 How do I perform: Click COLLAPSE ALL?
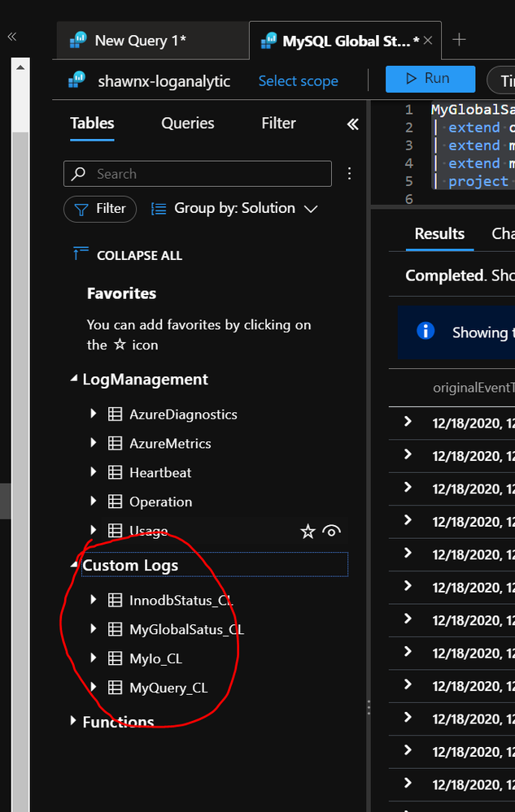[x=128, y=255]
